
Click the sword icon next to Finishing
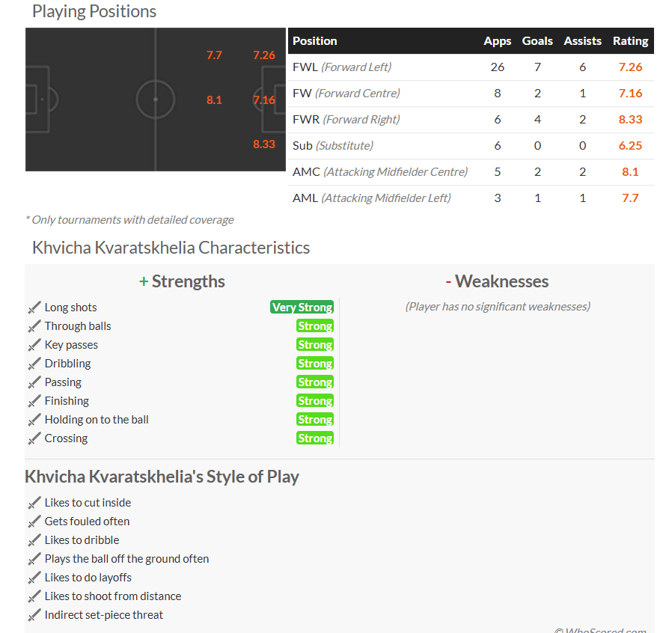(34, 401)
